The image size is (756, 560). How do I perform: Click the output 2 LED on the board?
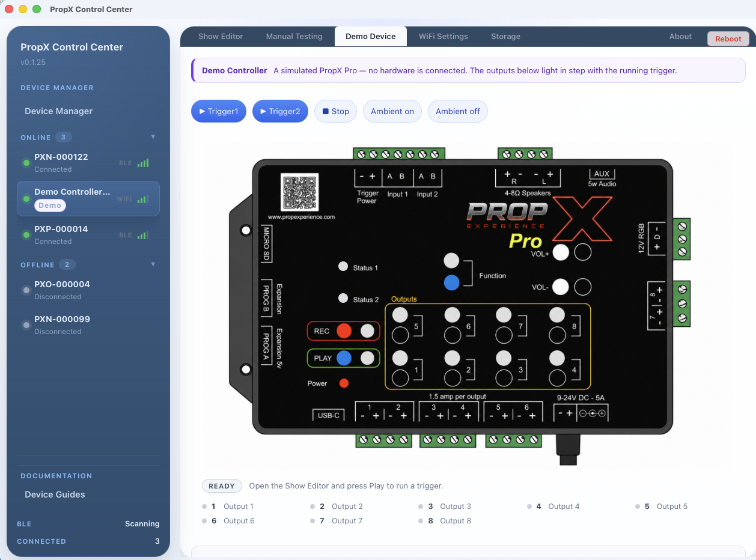[x=453, y=359]
